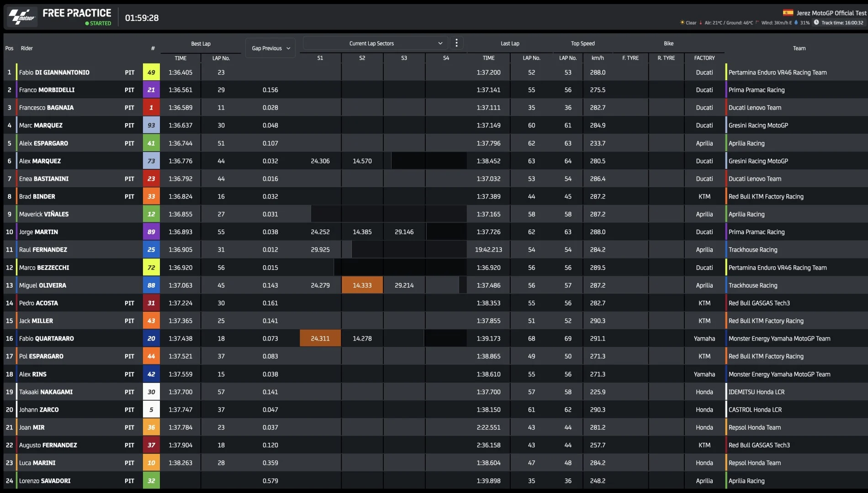The width and height of the screenshot is (868, 493).
Task: Click Raul Fernandez's last lap 19:42.213
Action: 488,250
